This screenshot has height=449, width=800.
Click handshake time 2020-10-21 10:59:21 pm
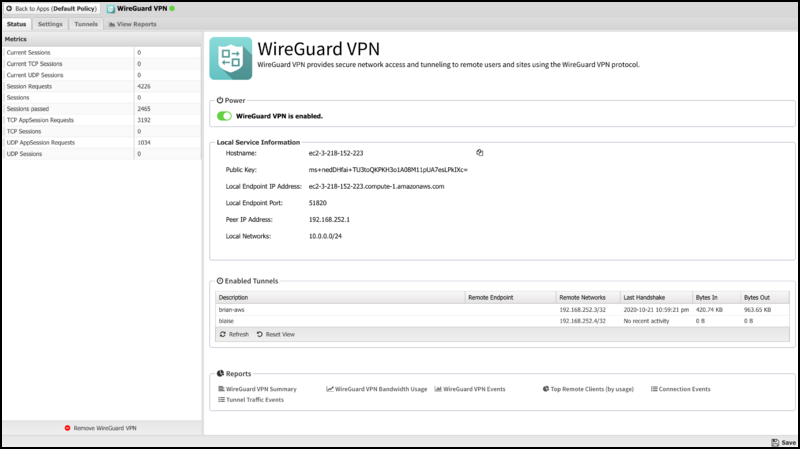(x=656, y=310)
